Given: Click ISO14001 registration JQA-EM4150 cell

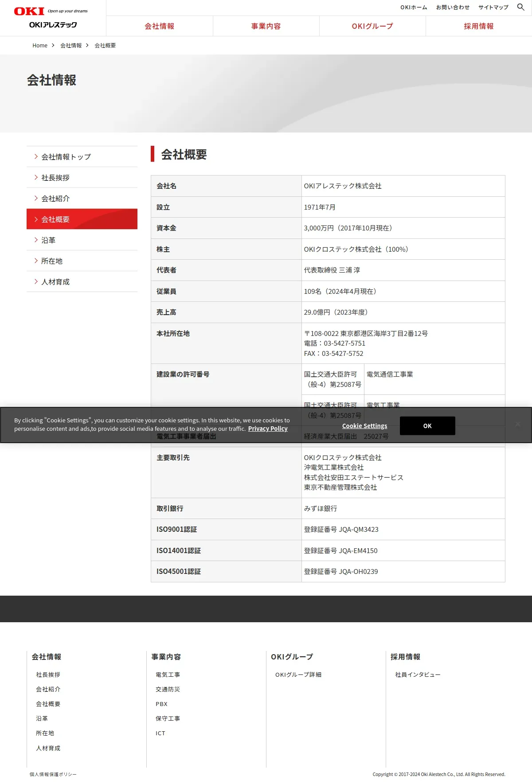Looking at the screenshot, I should point(403,550).
